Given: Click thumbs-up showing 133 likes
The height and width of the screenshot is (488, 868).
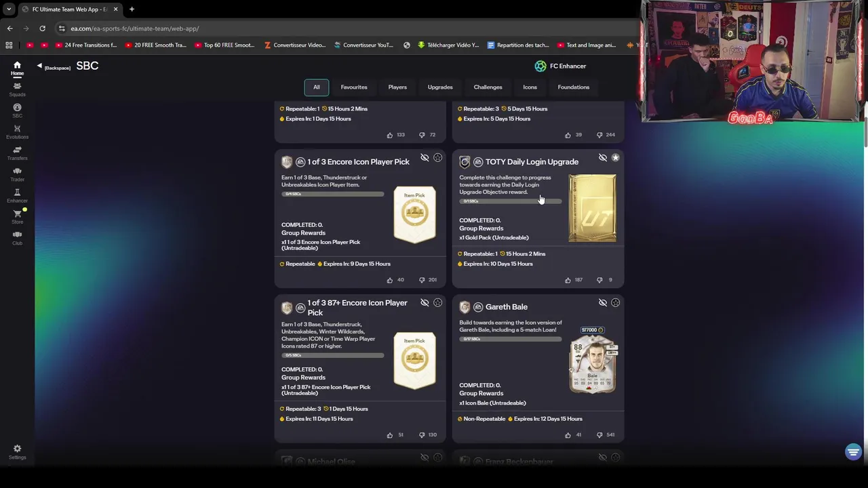Looking at the screenshot, I should 389,135.
